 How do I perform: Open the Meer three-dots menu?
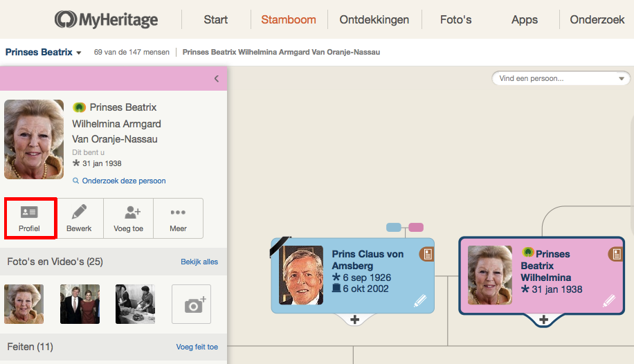178,212
